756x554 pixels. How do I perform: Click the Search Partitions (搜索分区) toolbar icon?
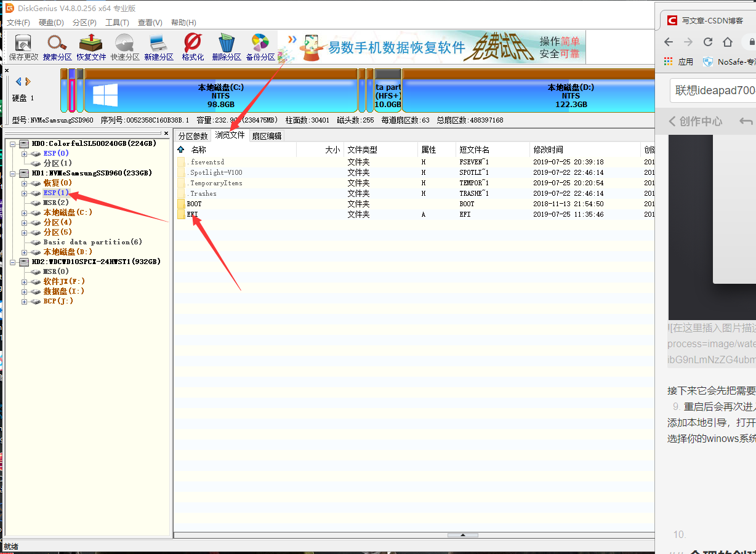57,47
